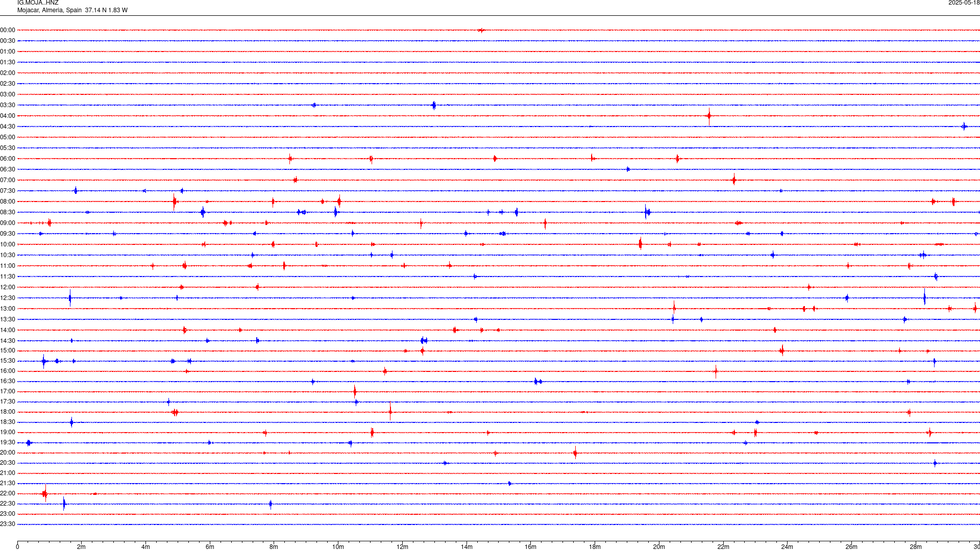Click the 4m tick label on time axis
This screenshot has width=980, height=551.
(145, 547)
